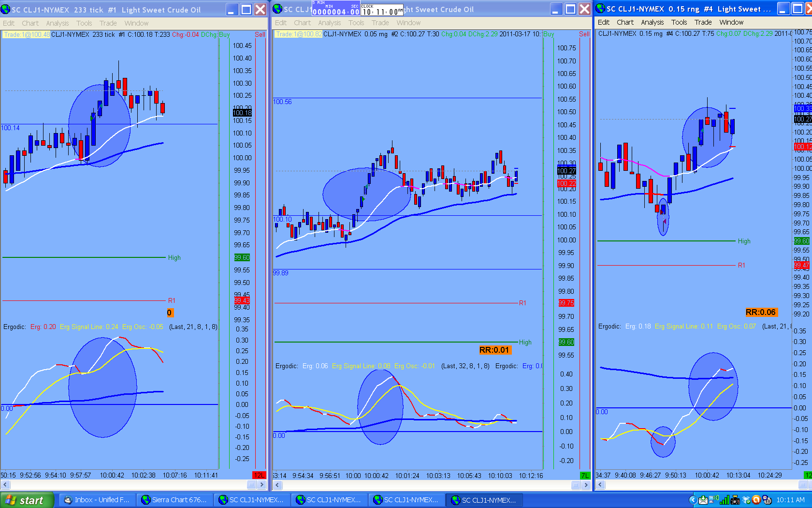Image resolution: width=812 pixels, height=508 pixels.
Task: Click the 100.14 line label in #1 chart
Action: click(x=10, y=128)
